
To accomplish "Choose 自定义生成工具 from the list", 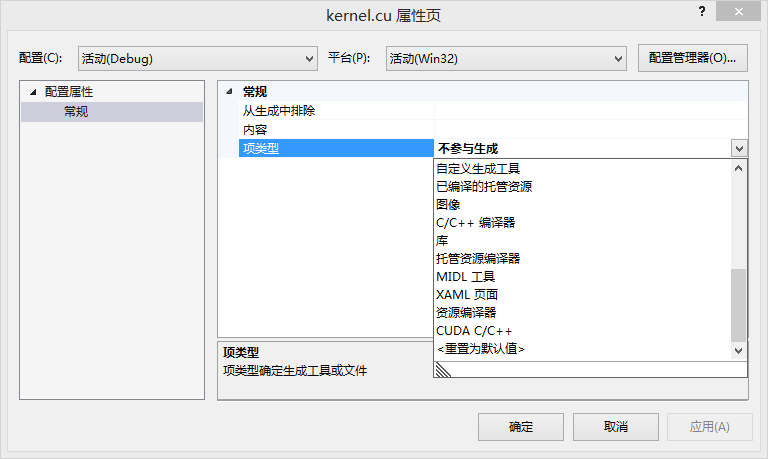I will pyautogui.click(x=583, y=169).
